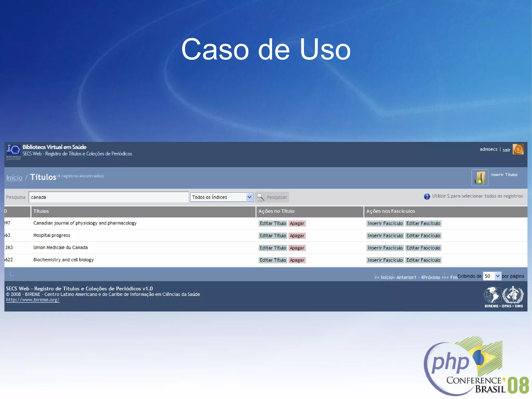The image size is (532, 399).
Task: Click Inserir Títulos text link
Action: pyautogui.click(x=504, y=175)
